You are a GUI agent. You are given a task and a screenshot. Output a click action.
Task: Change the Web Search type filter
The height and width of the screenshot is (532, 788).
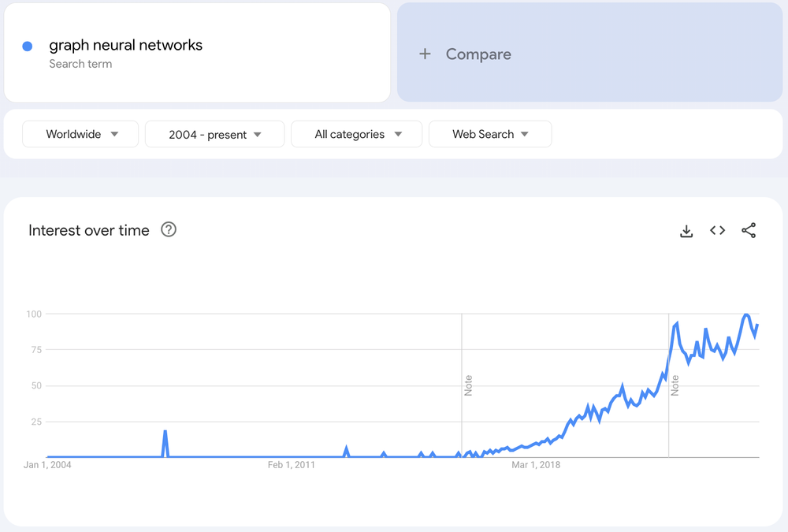click(489, 134)
